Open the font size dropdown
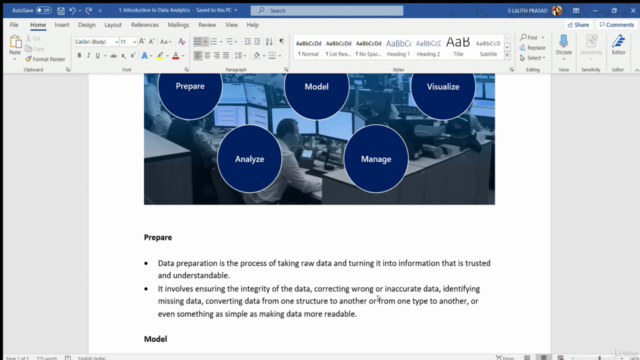 [134, 42]
